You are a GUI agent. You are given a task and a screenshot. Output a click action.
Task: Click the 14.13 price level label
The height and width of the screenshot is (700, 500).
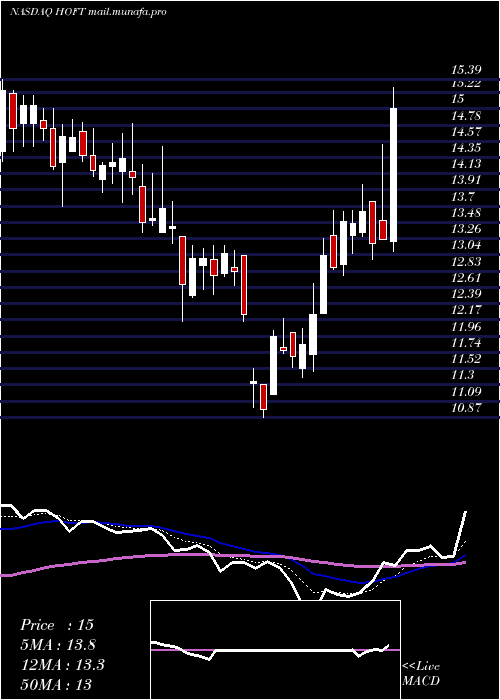coord(466,164)
